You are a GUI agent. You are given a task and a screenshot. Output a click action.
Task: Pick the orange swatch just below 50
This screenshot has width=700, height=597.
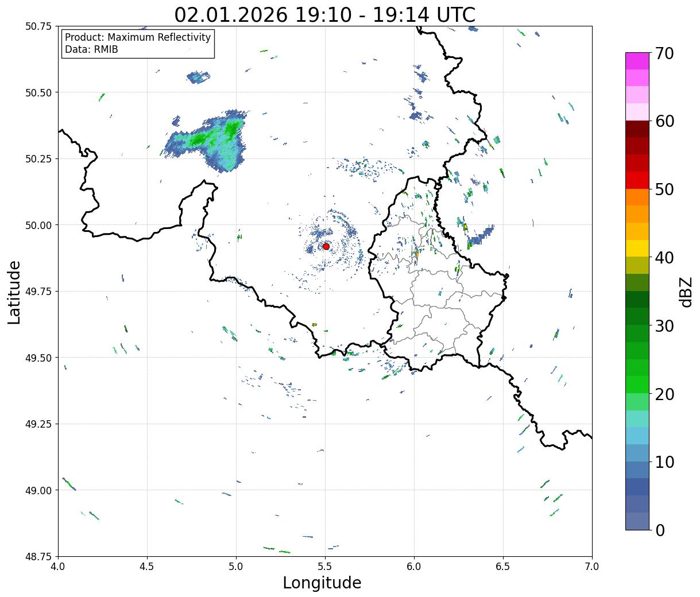637,197
